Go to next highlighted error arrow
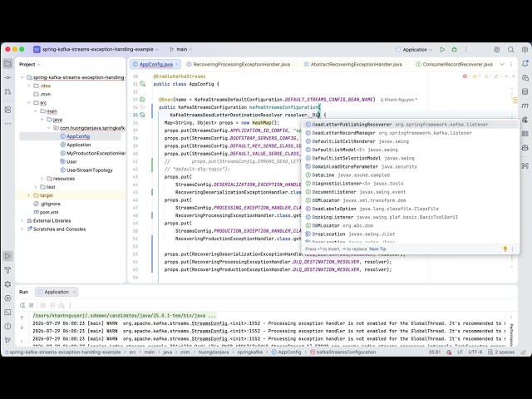Viewport: 532px width, 399px height. coord(514,76)
